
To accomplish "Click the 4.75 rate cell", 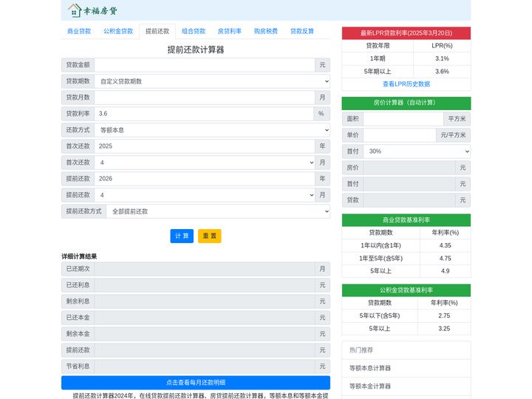I will pyautogui.click(x=445, y=259).
